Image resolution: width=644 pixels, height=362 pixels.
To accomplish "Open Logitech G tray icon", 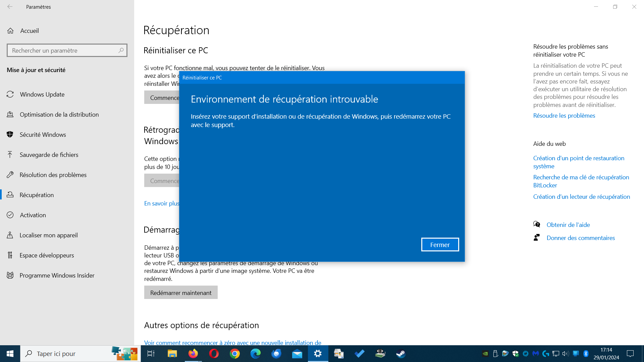I will (545, 354).
